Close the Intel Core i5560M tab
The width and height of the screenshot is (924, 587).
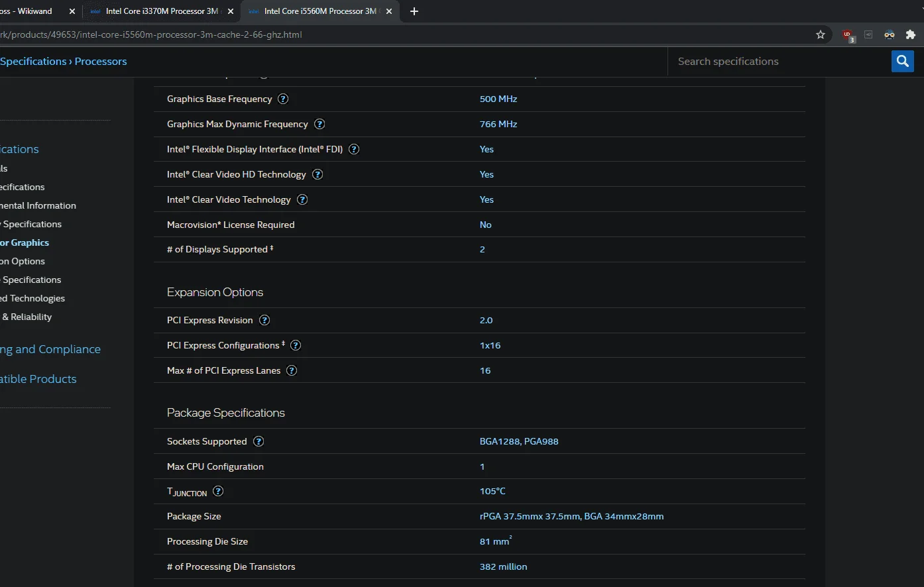[389, 11]
